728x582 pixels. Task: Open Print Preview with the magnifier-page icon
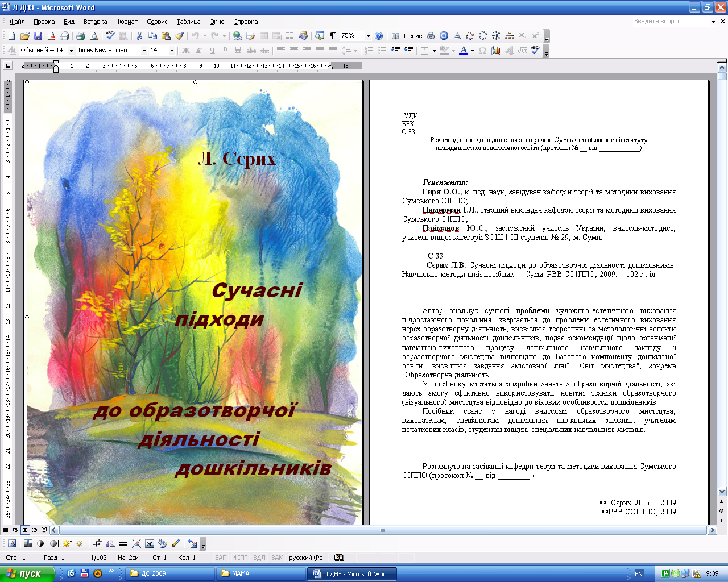[93, 36]
